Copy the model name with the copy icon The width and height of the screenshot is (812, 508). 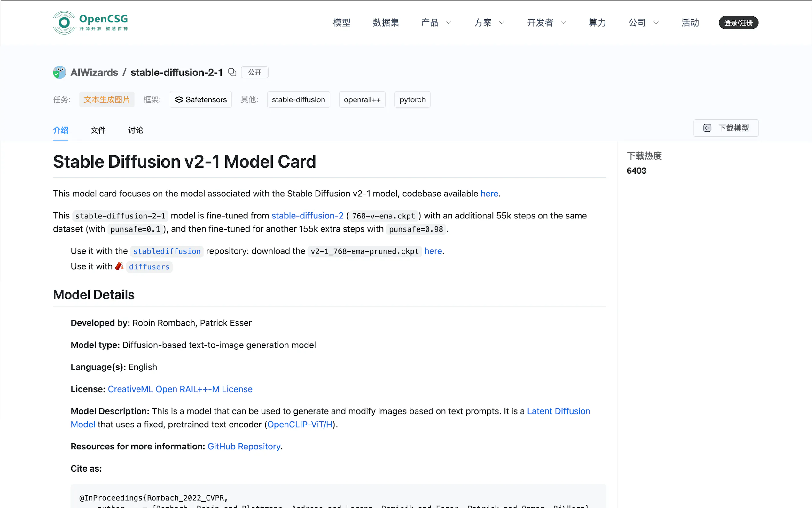point(232,72)
